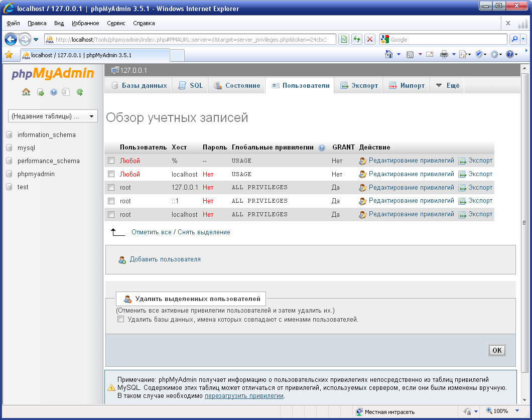The height and width of the screenshot is (420, 532).
Task: Click the RSS feeds toolbar icon
Action: click(x=410, y=54)
